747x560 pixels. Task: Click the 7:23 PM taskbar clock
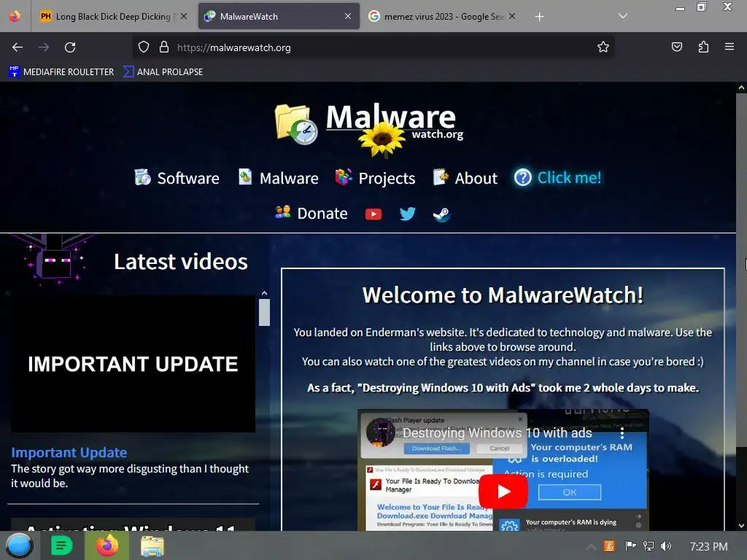(708, 547)
